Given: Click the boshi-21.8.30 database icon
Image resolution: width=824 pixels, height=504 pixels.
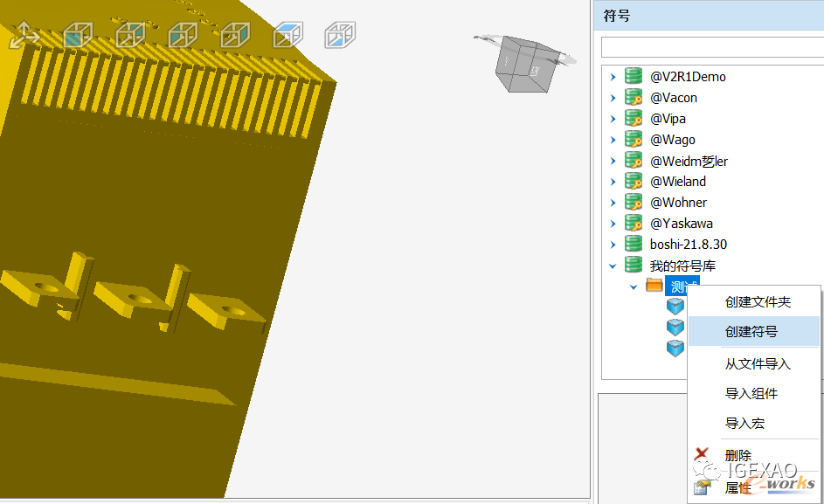Looking at the screenshot, I should 634,244.
